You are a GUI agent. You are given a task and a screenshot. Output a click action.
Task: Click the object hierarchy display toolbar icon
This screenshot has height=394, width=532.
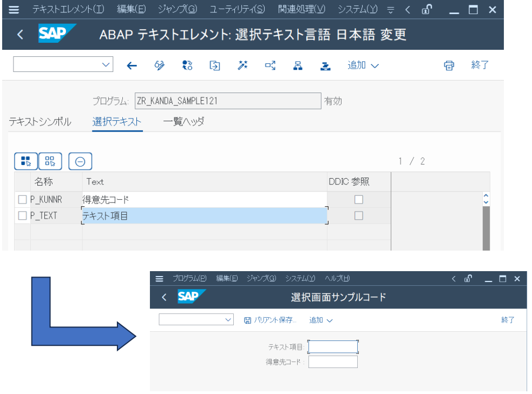[298, 65]
